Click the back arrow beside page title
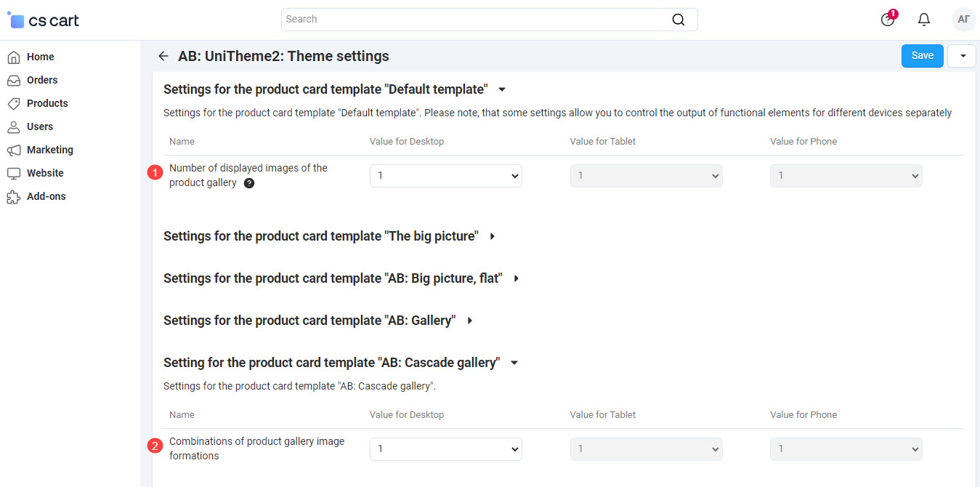Image resolution: width=980 pixels, height=487 pixels. tap(163, 56)
